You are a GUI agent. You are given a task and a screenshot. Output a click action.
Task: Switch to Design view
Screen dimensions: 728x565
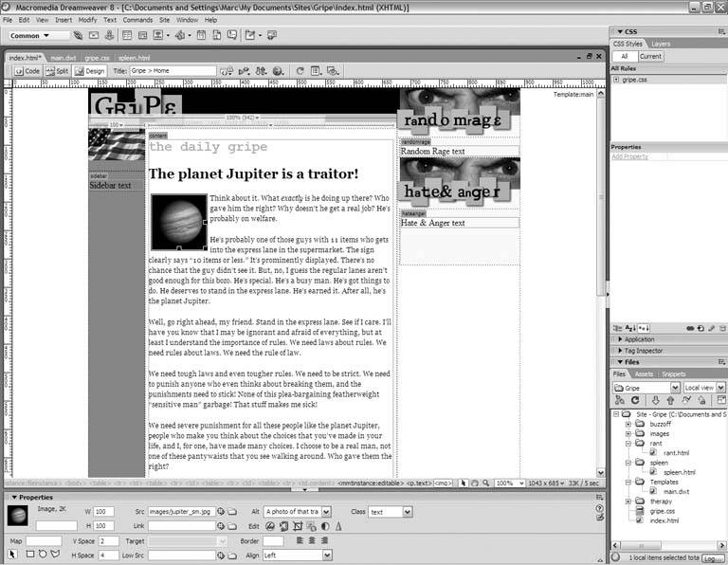pyautogui.click(x=90, y=71)
